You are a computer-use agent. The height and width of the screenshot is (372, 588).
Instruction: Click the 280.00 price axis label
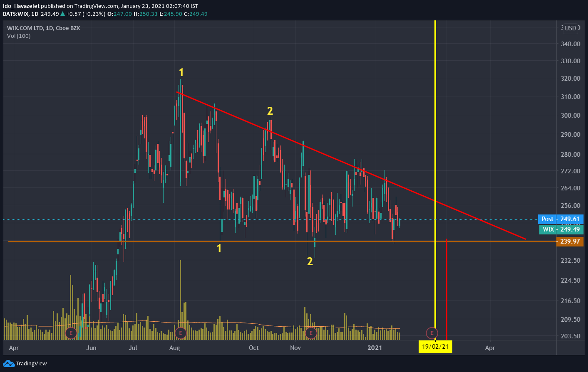tap(571, 154)
